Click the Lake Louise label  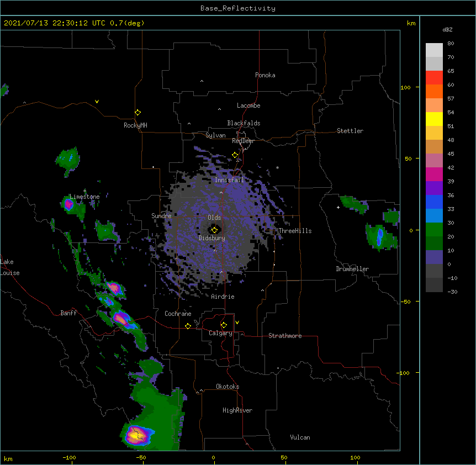[x=10, y=267]
